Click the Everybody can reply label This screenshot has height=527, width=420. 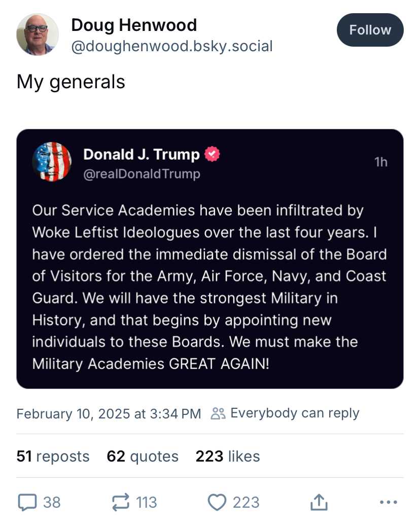295,413
